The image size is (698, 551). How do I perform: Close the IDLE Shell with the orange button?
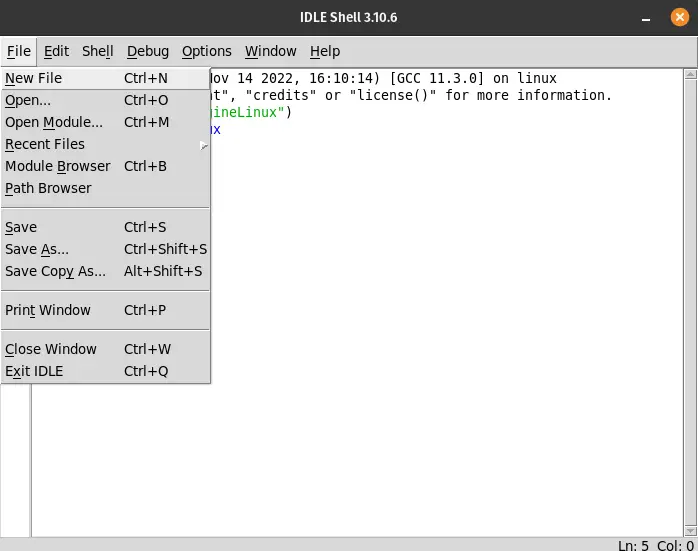(680, 17)
